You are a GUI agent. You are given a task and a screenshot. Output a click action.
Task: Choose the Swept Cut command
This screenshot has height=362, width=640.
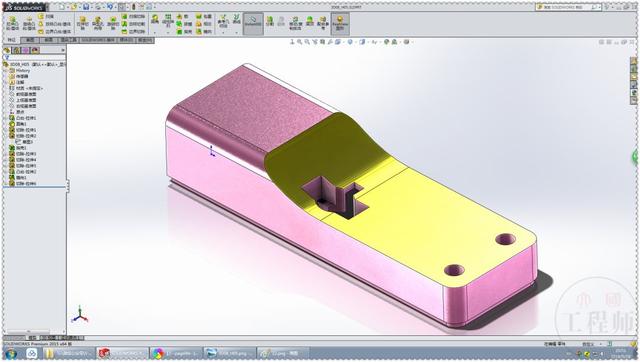(x=133, y=16)
